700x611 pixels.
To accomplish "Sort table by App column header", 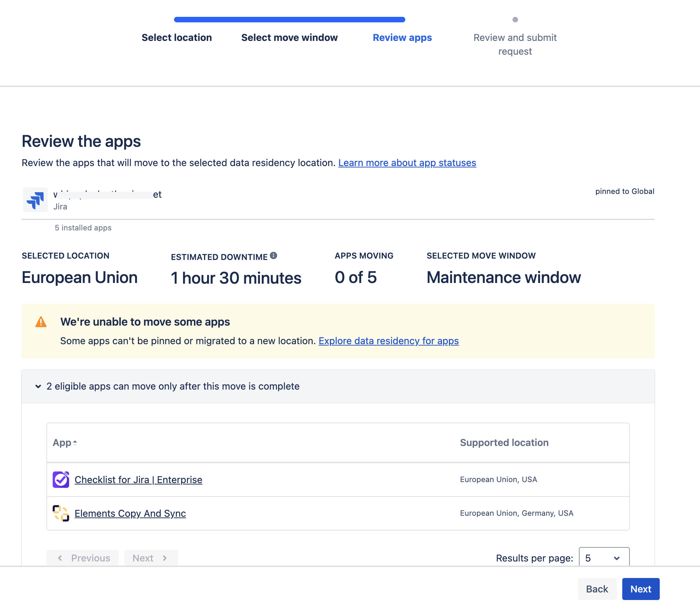I will pos(62,443).
